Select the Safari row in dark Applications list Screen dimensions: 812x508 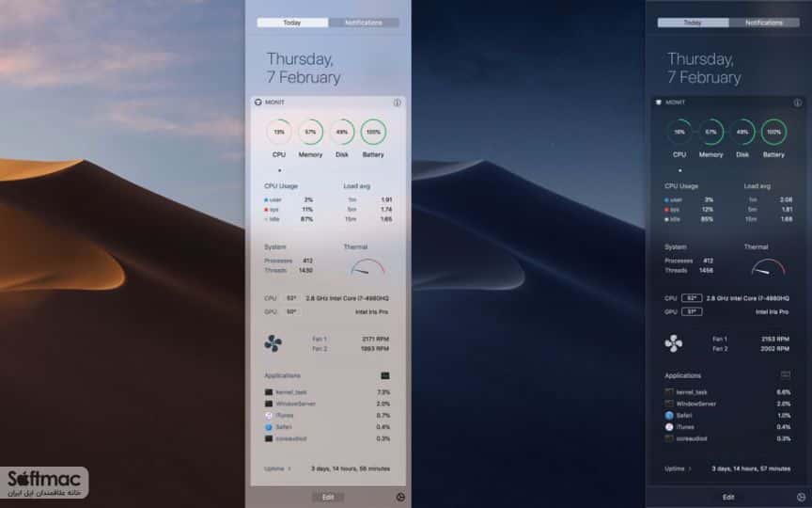tap(727, 415)
